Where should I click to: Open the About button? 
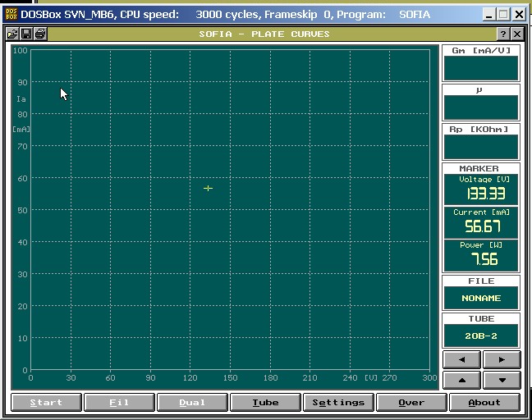(x=484, y=402)
